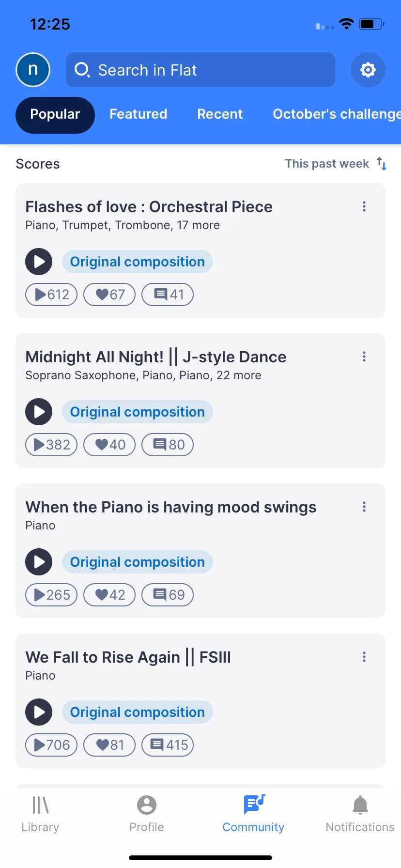
Task: Play Midnight All Night! score
Action: tap(39, 412)
